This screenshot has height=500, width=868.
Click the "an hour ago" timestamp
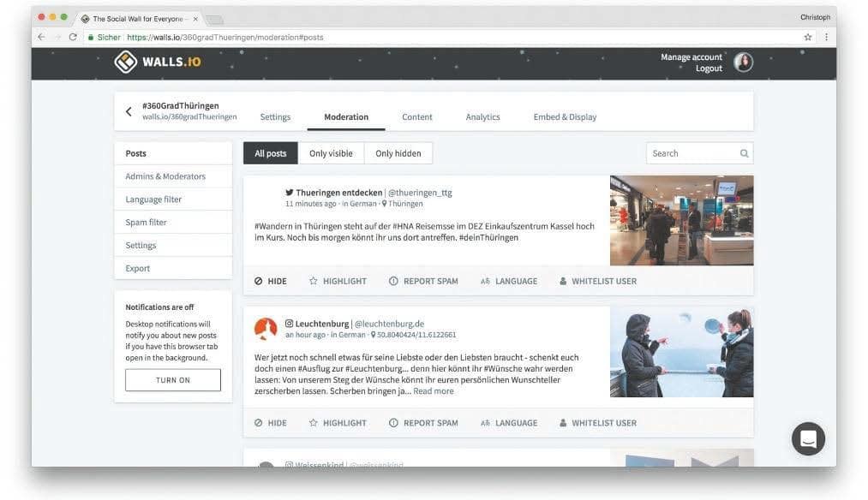(305, 335)
